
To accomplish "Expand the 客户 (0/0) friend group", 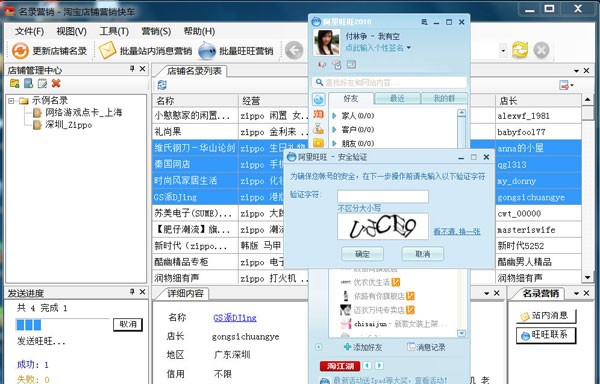I will pos(334,130).
